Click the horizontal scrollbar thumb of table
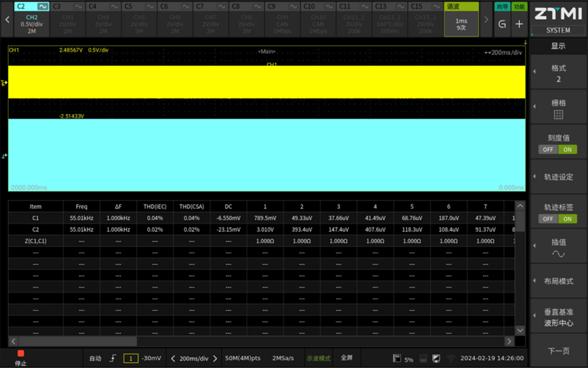This screenshot has width=588, height=368. [x=78, y=341]
